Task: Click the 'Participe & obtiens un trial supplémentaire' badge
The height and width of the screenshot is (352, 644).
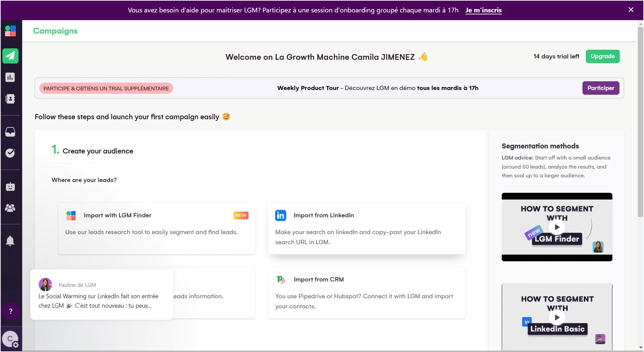Action: (x=106, y=88)
